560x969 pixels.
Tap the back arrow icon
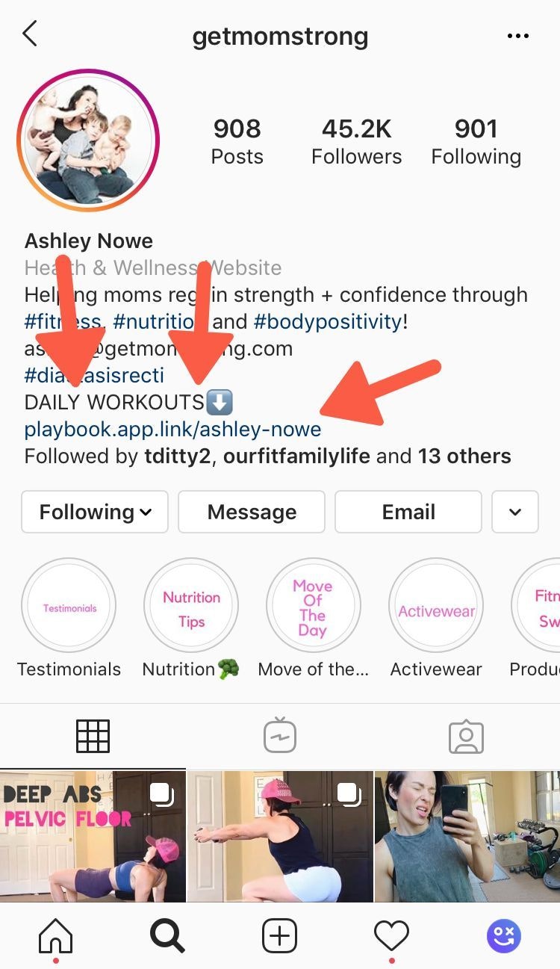pyautogui.click(x=30, y=34)
